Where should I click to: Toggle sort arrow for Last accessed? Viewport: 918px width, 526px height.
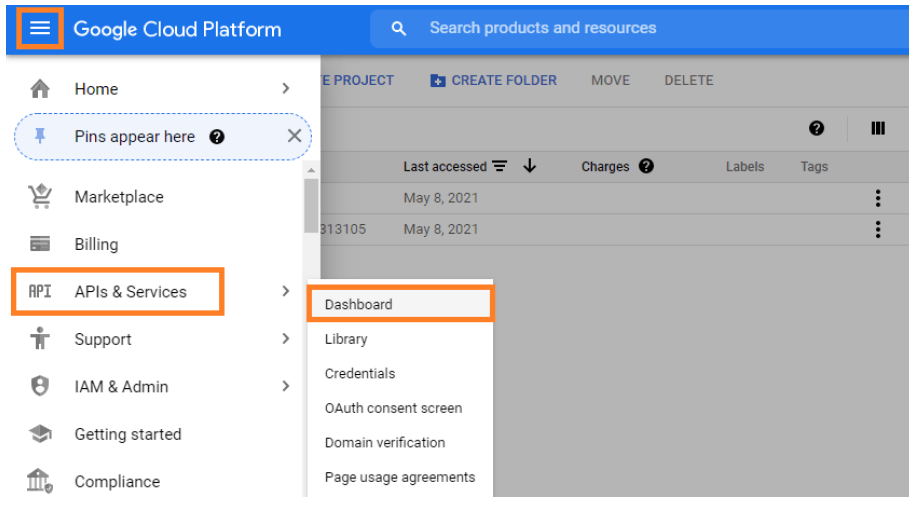tap(530, 166)
